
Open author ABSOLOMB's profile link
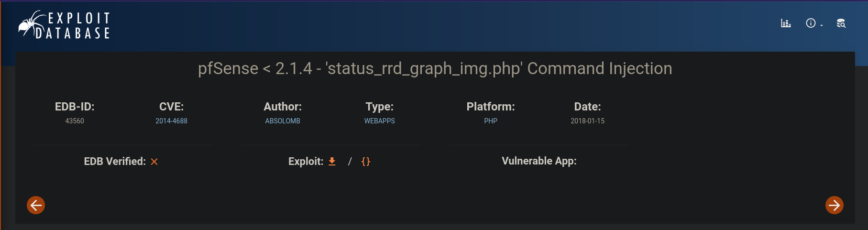point(283,121)
